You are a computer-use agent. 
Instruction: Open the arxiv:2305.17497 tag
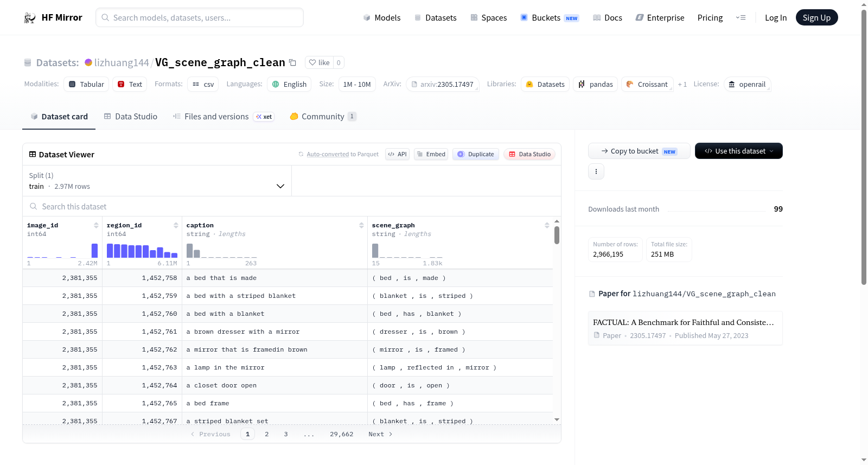[443, 84]
